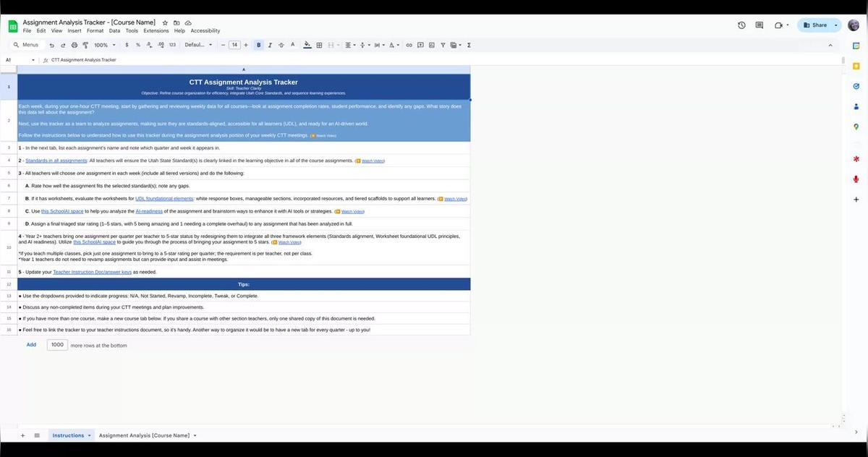This screenshot has width=868, height=457.
Task: Expand the zoom level dropdown
Action: pyautogui.click(x=103, y=45)
